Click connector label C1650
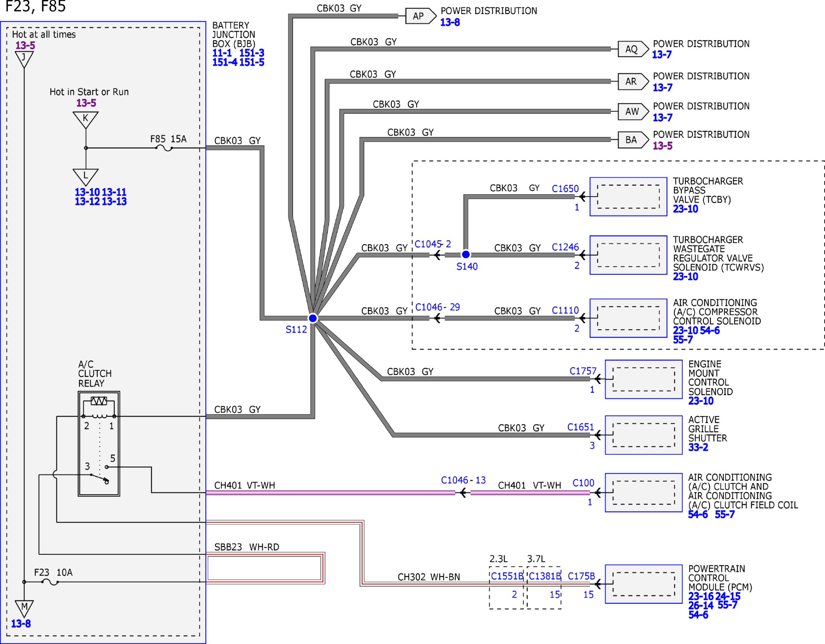Screen dimensions: 825x644 [x=565, y=189]
